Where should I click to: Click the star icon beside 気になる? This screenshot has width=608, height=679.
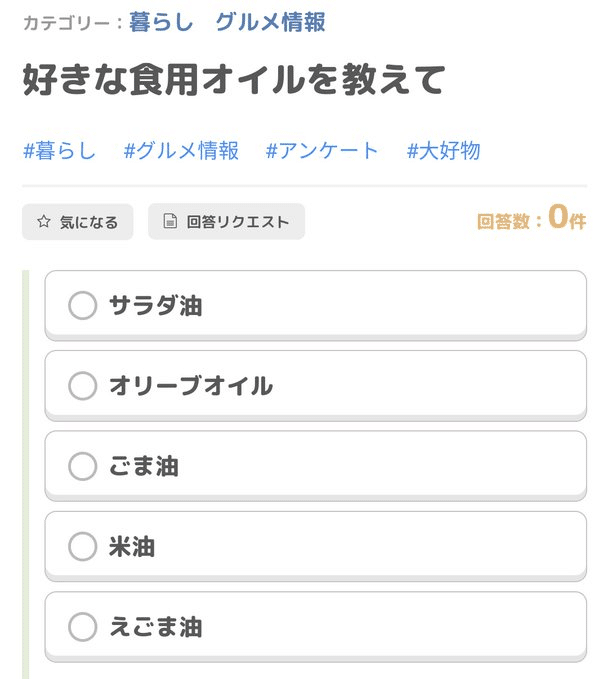(x=43, y=222)
